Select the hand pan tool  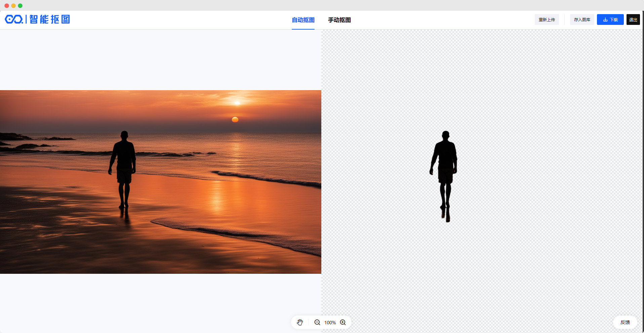[300, 322]
